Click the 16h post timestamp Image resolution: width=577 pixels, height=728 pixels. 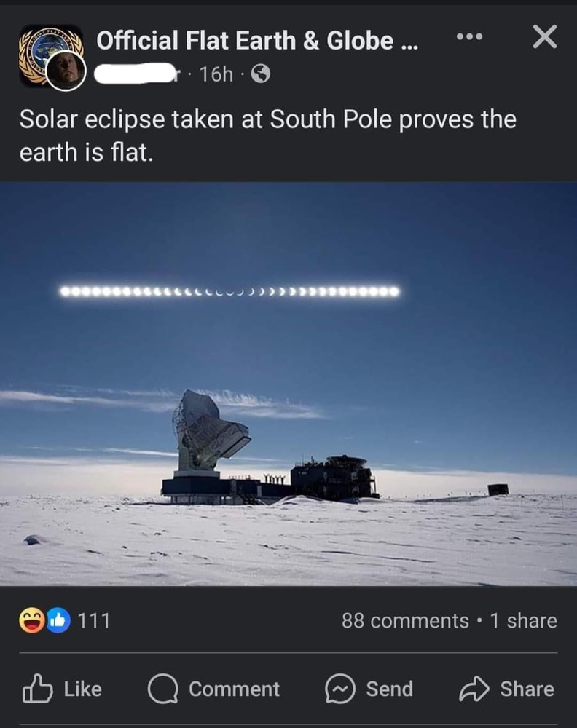[x=216, y=74]
